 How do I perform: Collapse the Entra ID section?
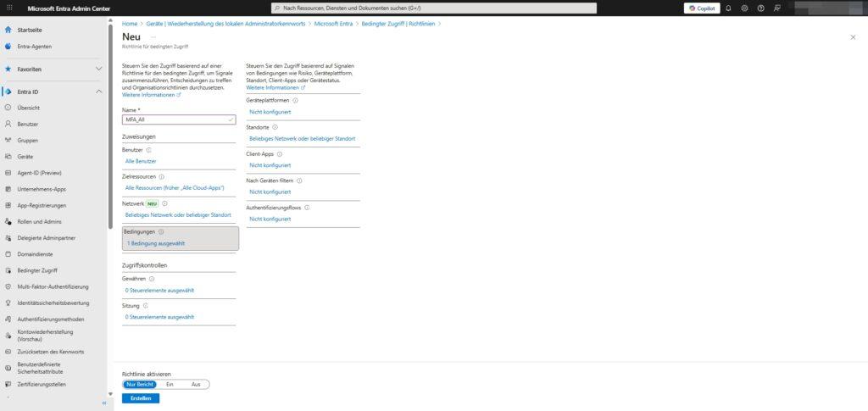(x=99, y=92)
